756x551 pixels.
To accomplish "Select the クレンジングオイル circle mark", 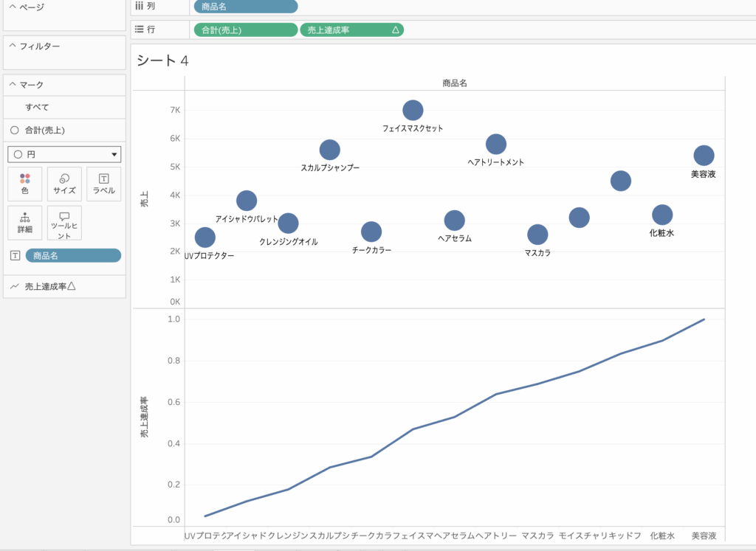I will 289,223.
